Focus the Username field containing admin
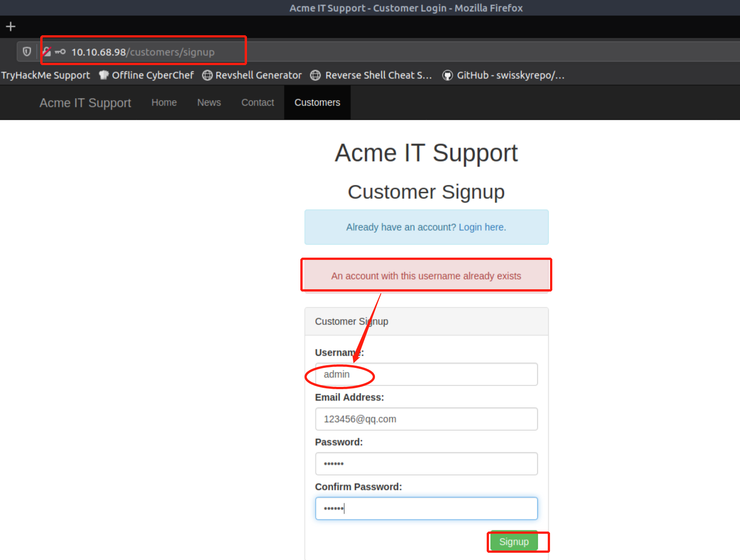This screenshot has width=740, height=560. tap(426, 374)
